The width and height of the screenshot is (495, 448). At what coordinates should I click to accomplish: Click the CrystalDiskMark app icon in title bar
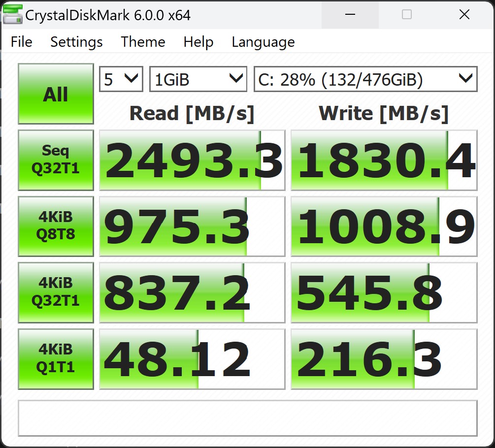[x=12, y=14]
